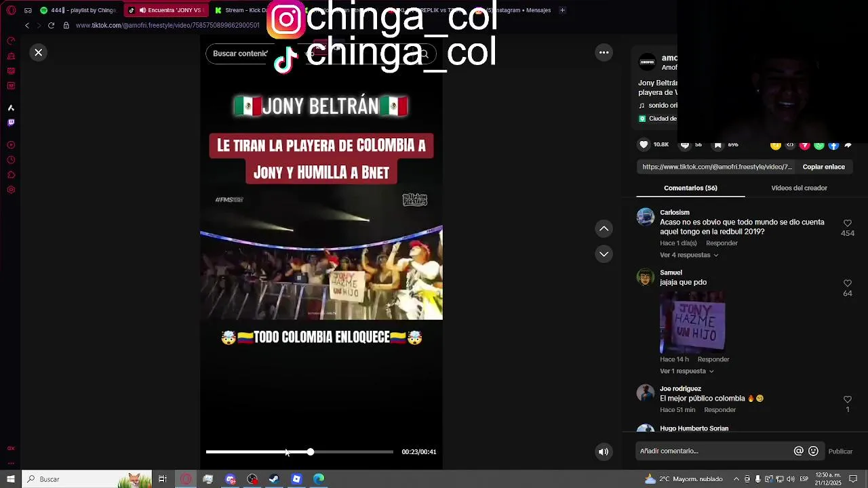Expand Ver 4 respuestas under Carlosism
The height and width of the screenshot is (488, 868).
click(x=689, y=255)
